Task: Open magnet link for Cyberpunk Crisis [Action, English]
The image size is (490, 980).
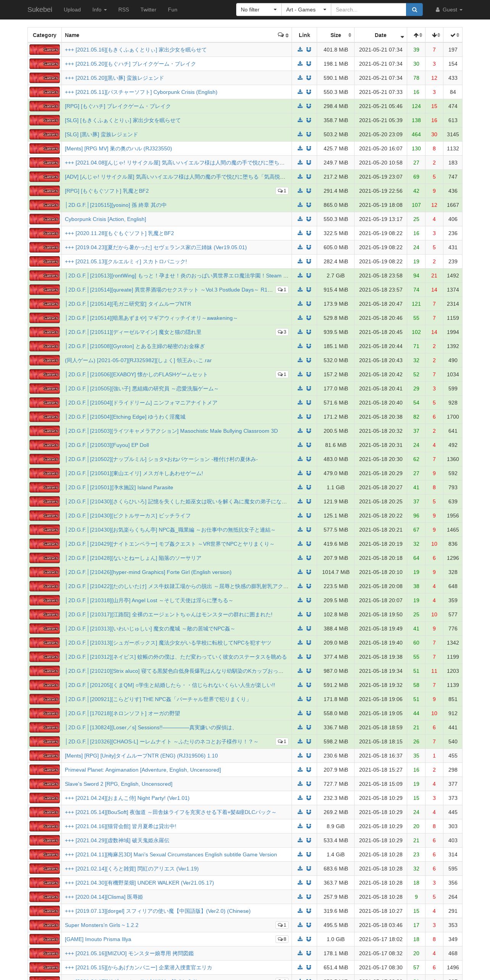Action: coord(309,219)
